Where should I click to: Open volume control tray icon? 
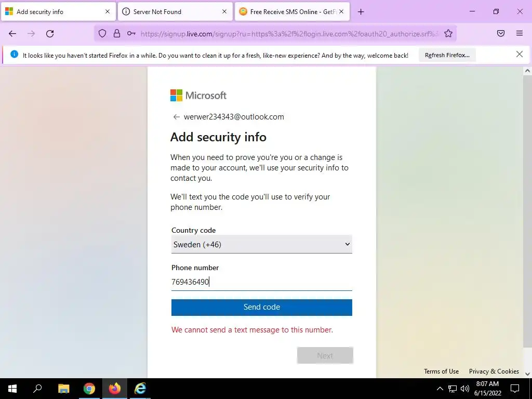[465, 389]
